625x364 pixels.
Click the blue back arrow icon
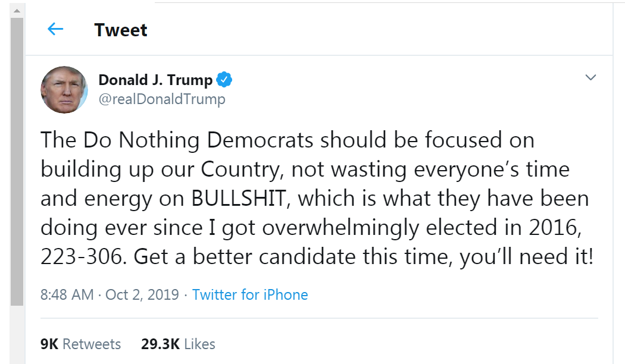(55, 29)
